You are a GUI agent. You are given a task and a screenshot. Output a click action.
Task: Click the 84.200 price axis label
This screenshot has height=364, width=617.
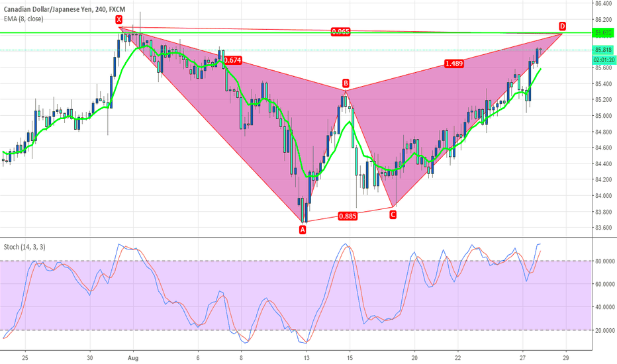click(603, 179)
